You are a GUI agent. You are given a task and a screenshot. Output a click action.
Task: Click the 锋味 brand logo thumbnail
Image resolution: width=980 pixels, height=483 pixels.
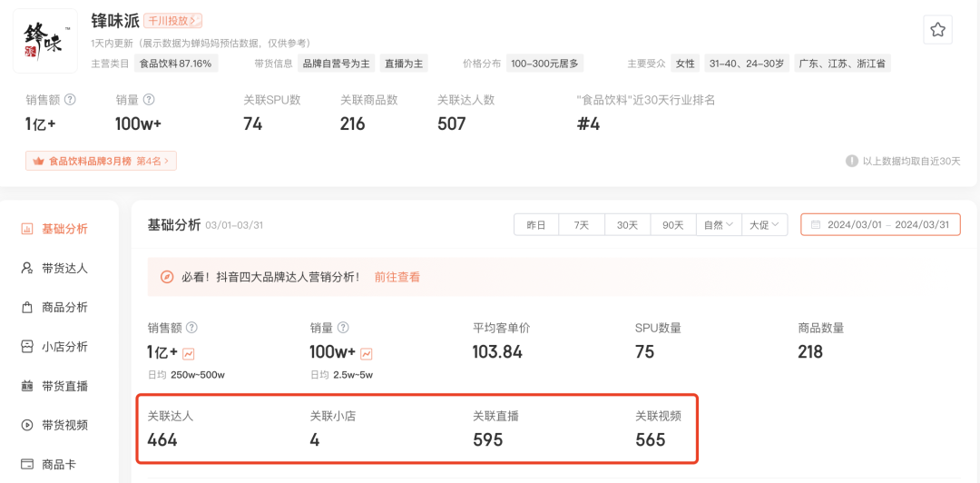45,41
